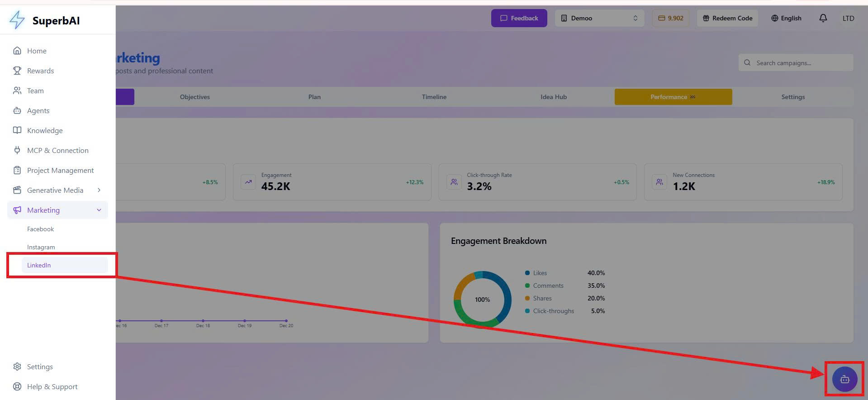Open the Demoo workspace dropdown
The height and width of the screenshot is (400, 868).
599,18
